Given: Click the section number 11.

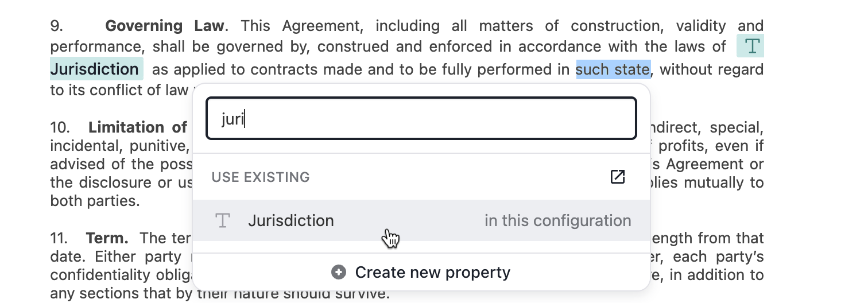Looking at the screenshot, I should [59, 238].
